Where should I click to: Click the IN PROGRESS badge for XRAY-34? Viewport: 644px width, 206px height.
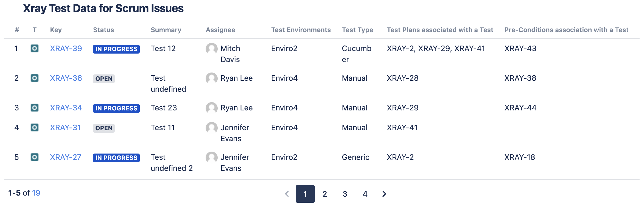116,108
